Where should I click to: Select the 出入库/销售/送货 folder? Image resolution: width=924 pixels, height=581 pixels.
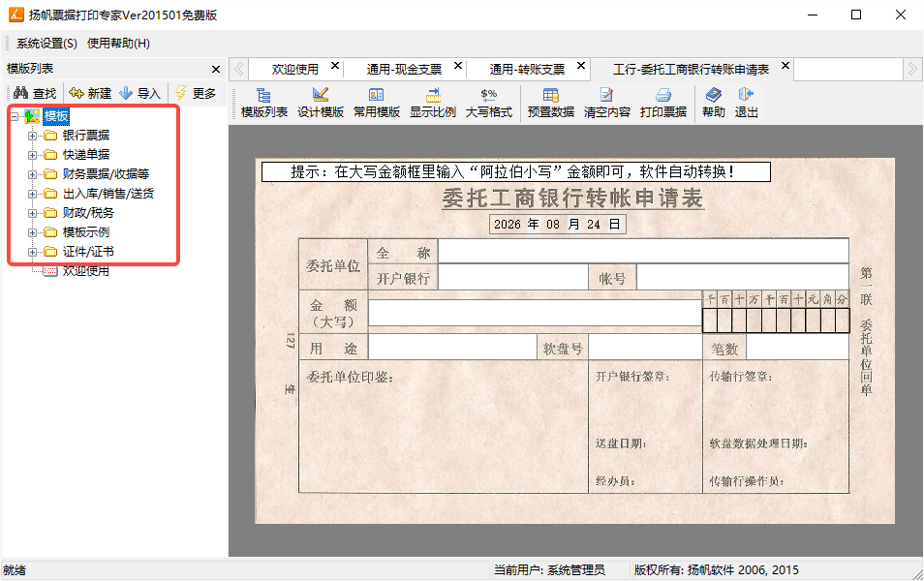click(108, 194)
